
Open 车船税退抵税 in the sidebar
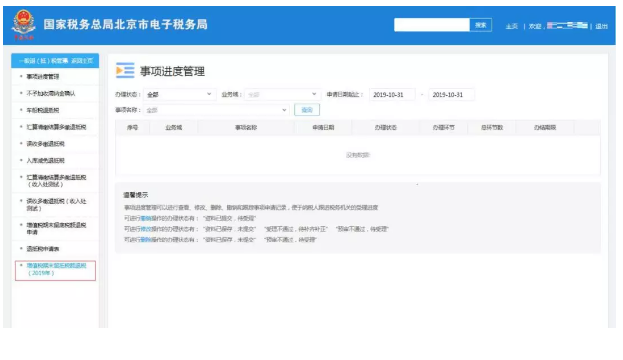pos(43,110)
